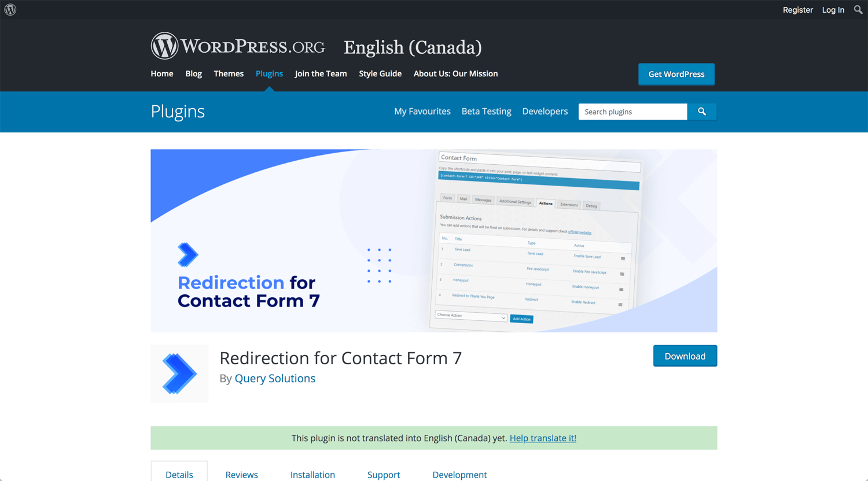The width and height of the screenshot is (868, 481).
Task: Open the Query Solutions author link
Action: (275, 378)
